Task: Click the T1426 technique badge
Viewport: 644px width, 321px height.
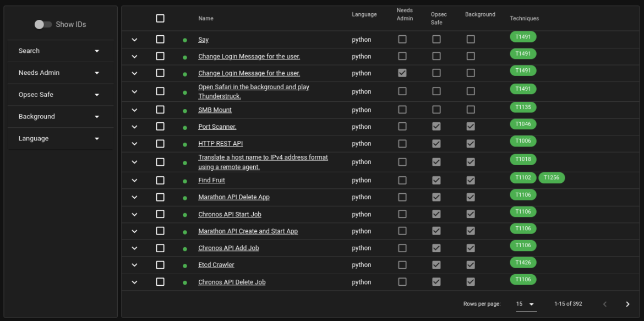Action: [523, 263]
